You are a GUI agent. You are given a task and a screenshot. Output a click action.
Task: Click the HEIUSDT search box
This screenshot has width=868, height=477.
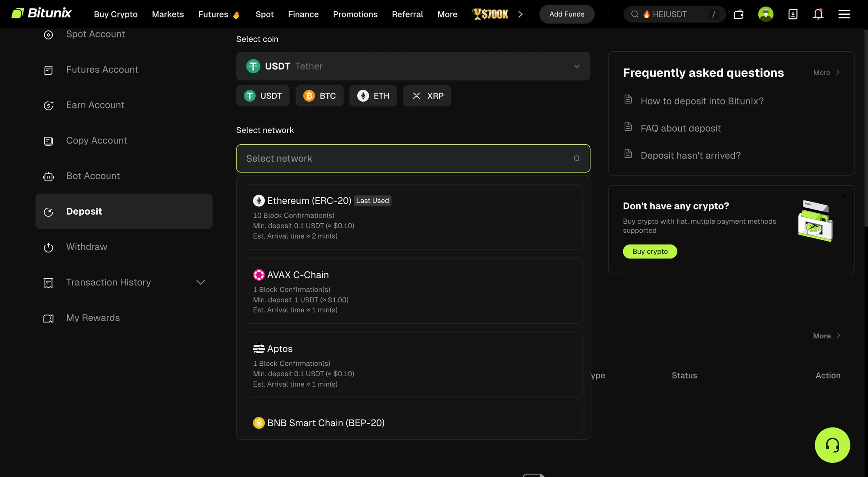674,14
